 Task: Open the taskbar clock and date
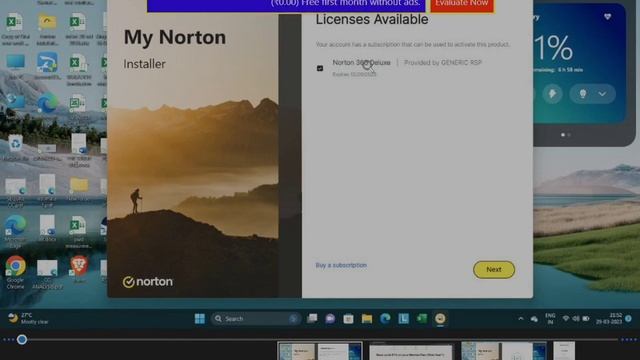pos(609,319)
